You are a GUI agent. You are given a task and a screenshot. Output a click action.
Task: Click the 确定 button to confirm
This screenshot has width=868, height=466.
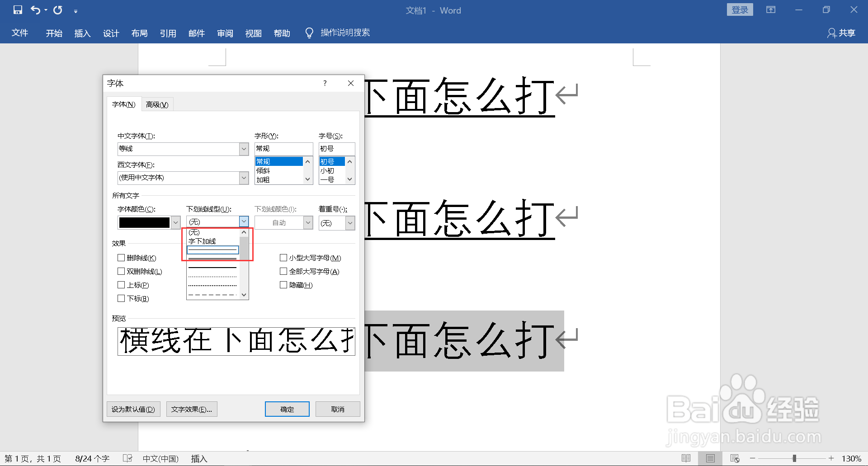point(287,409)
